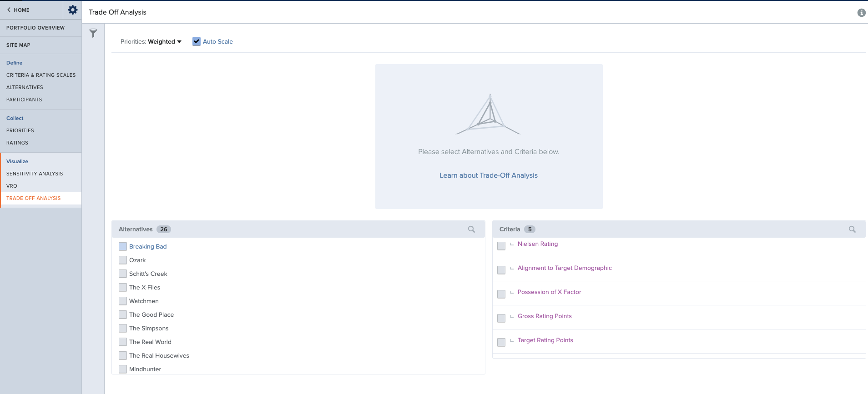Image resolution: width=868 pixels, height=394 pixels.
Task: Tick the Ozark checkbox
Action: (x=123, y=260)
